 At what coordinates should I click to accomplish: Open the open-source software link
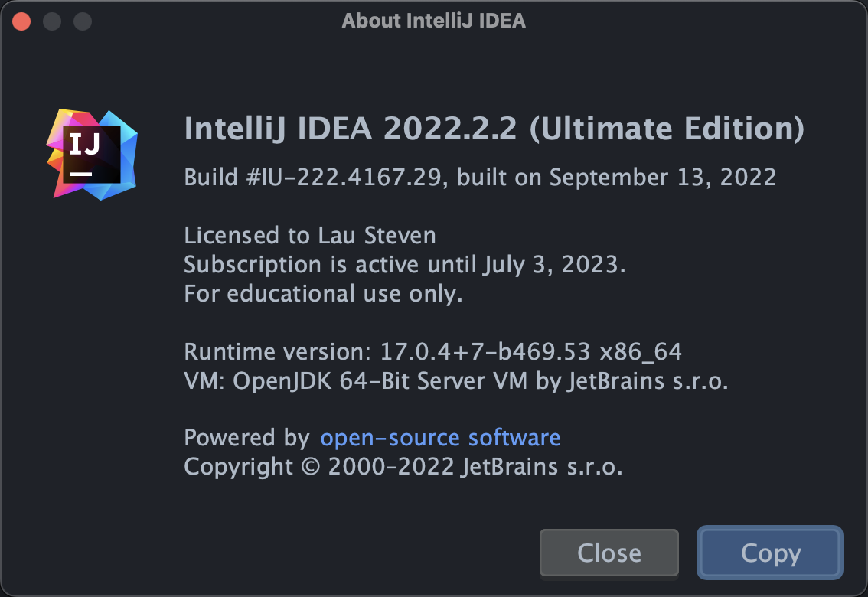point(440,437)
